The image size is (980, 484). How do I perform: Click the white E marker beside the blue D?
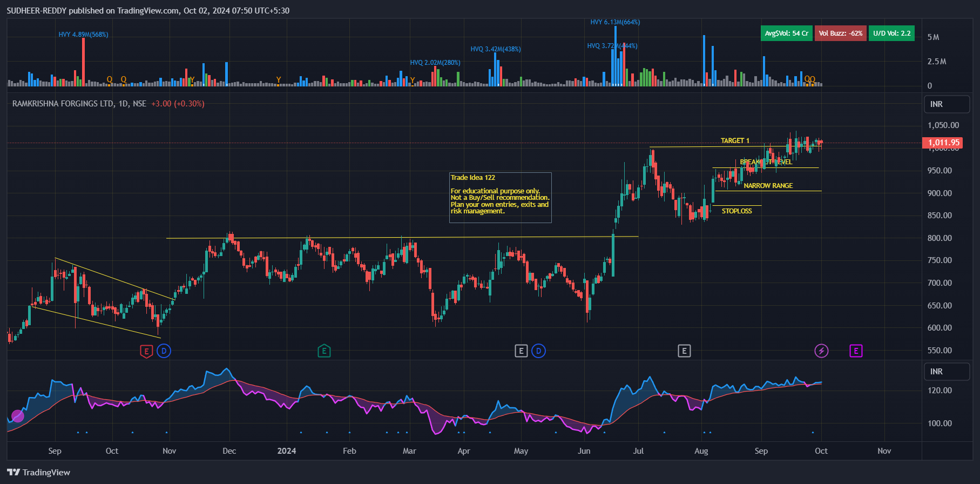(521, 351)
